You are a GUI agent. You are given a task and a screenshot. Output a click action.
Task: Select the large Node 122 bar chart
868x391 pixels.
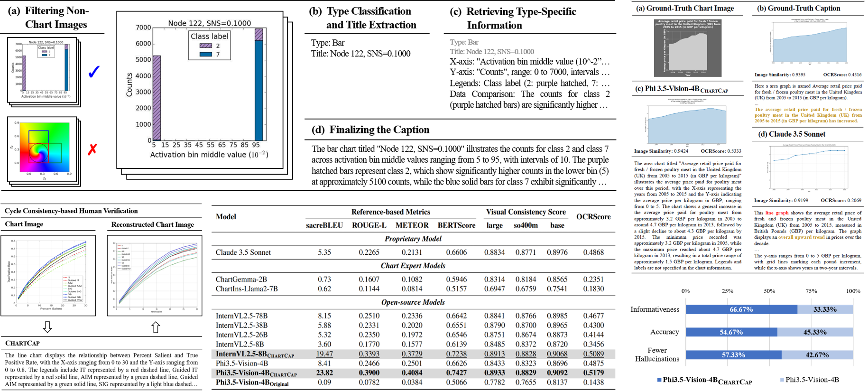[200, 90]
